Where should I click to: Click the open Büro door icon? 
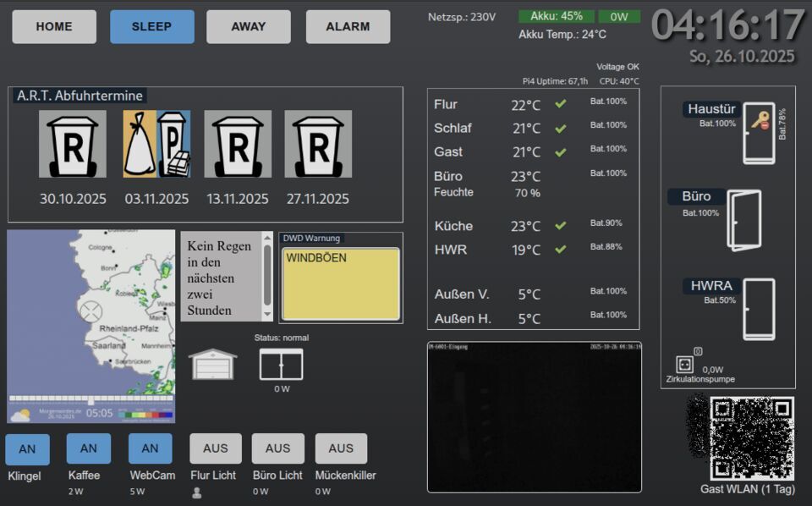click(744, 220)
